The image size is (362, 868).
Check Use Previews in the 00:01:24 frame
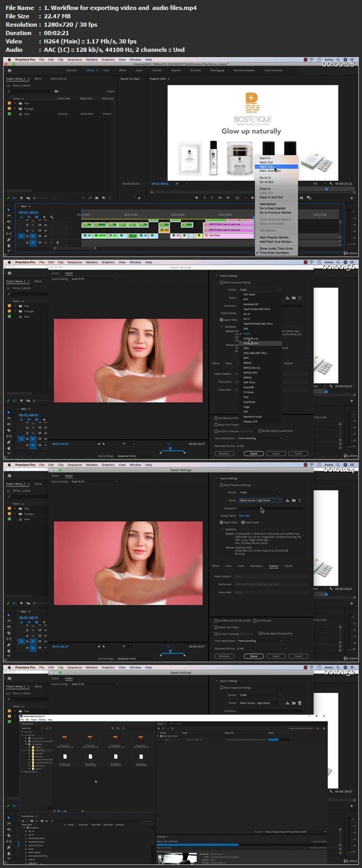(x=255, y=620)
